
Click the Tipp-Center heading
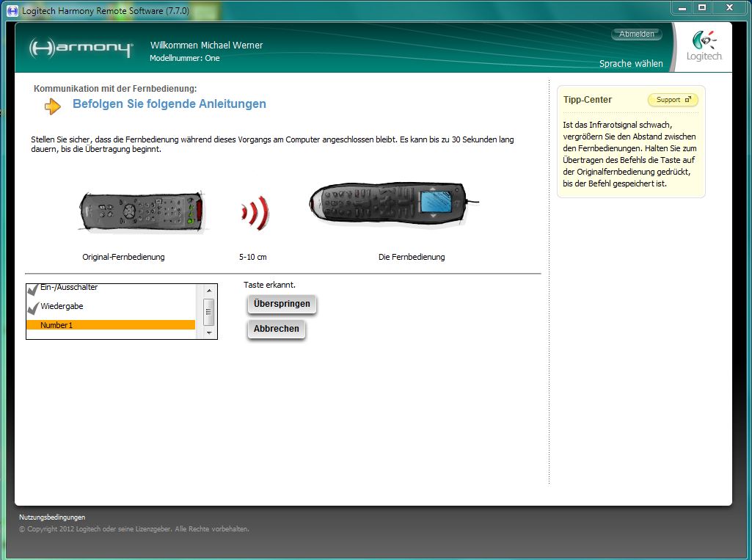coord(588,100)
